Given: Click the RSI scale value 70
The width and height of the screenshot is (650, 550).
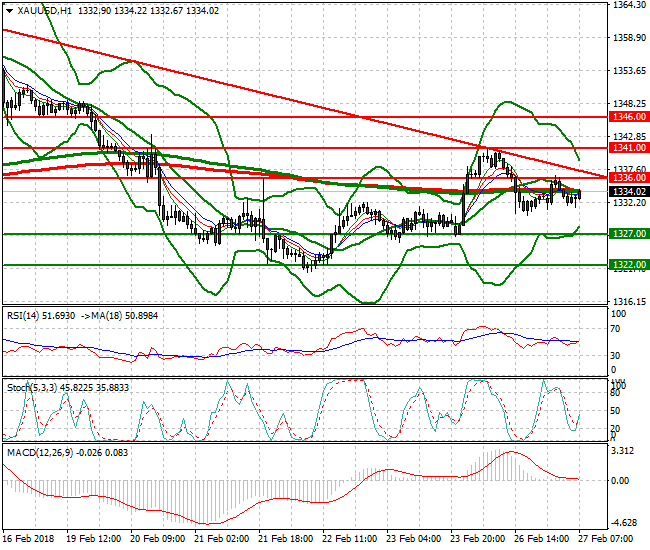Looking at the screenshot, I should (616, 329).
